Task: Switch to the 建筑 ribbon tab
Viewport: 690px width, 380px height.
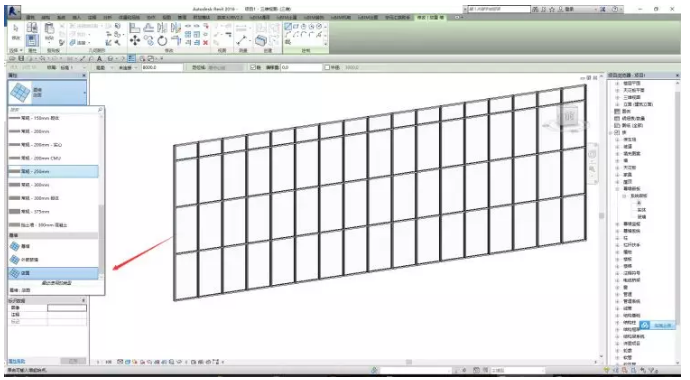Action: click(30, 18)
